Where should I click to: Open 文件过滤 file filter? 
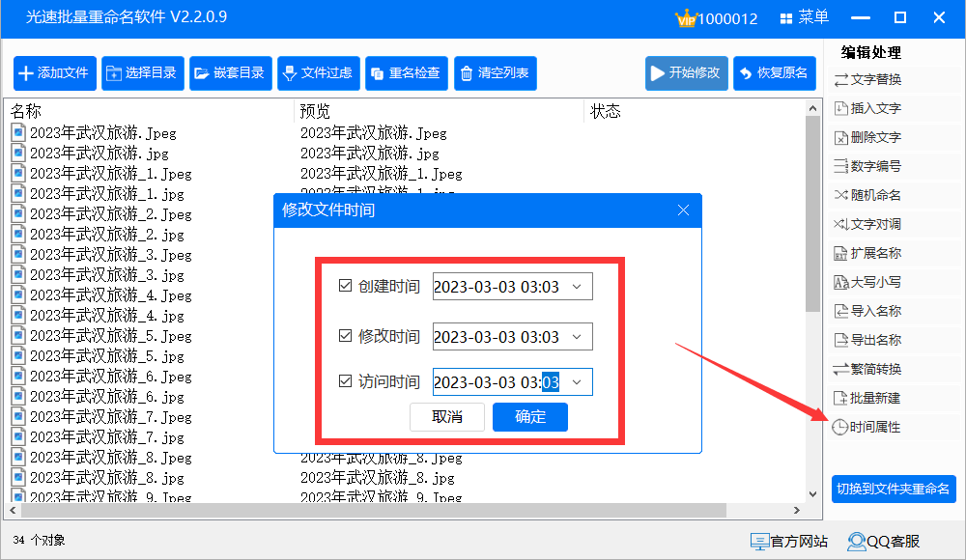[319, 73]
